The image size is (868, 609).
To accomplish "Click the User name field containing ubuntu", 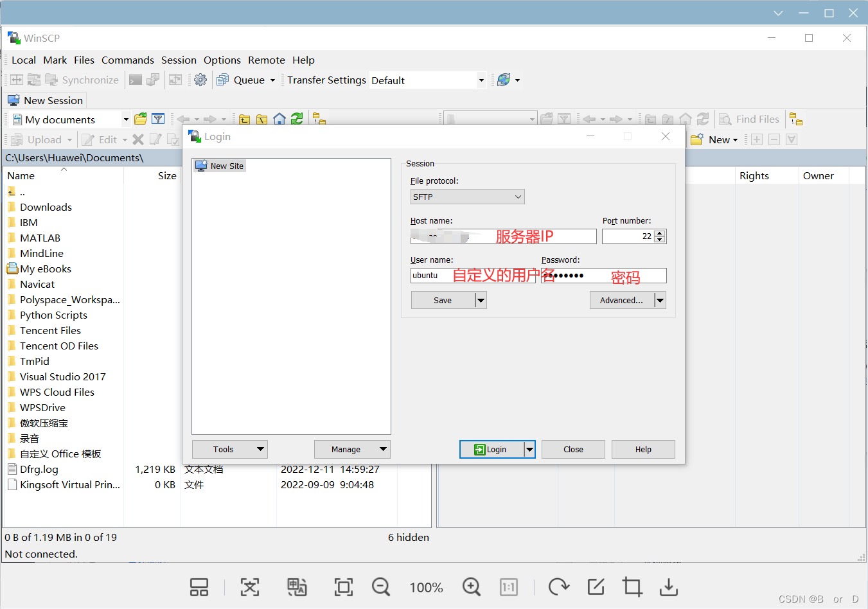I will tap(473, 276).
